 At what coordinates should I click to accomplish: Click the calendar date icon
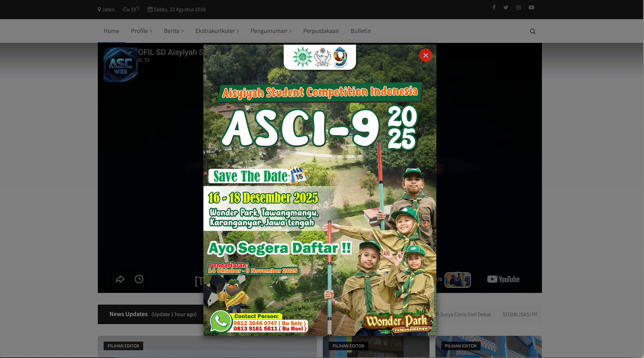point(150,10)
